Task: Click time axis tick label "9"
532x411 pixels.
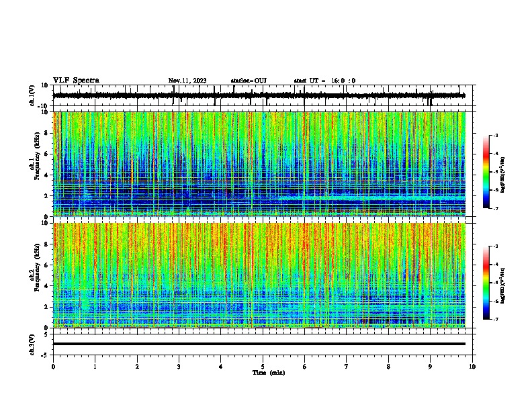Action: 430,367
